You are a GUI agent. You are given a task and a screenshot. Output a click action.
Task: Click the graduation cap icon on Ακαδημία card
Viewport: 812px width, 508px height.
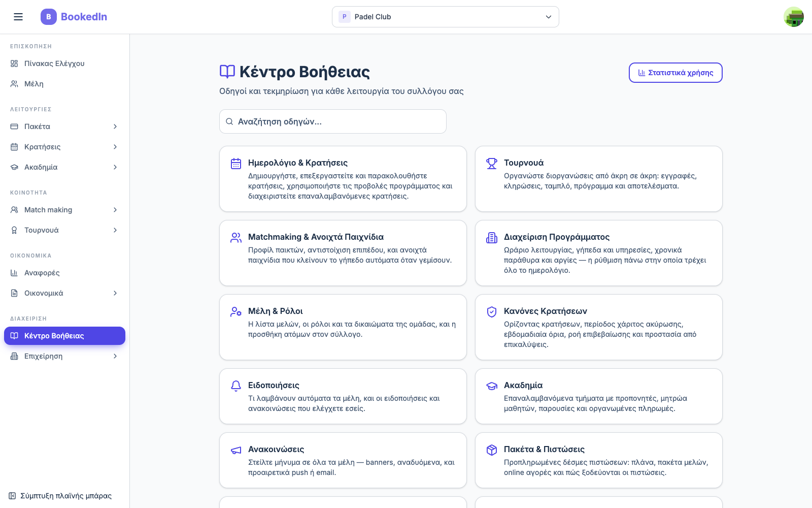tap(492, 386)
